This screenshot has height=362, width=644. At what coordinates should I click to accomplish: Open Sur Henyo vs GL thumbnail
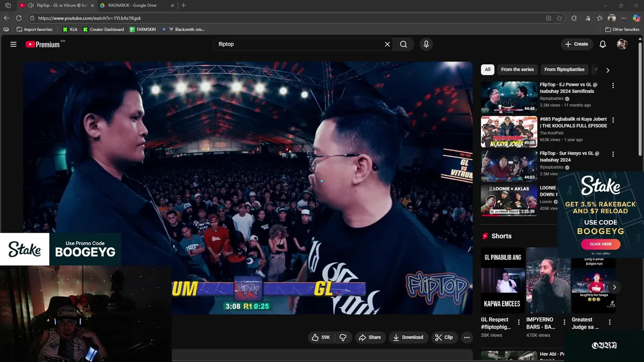pyautogui.click(x=509, y=165)
